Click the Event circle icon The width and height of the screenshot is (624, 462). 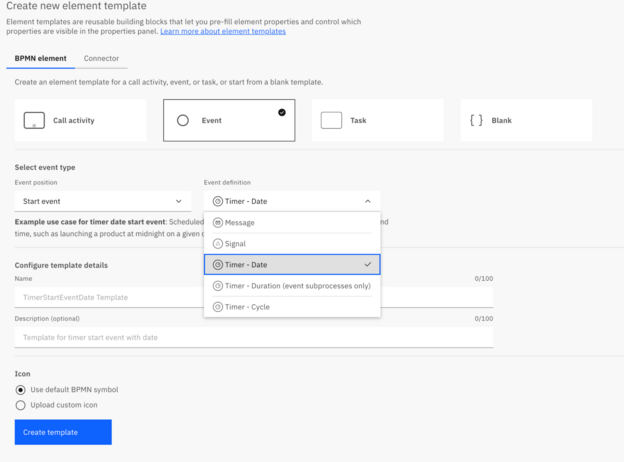tap(182, 120)
